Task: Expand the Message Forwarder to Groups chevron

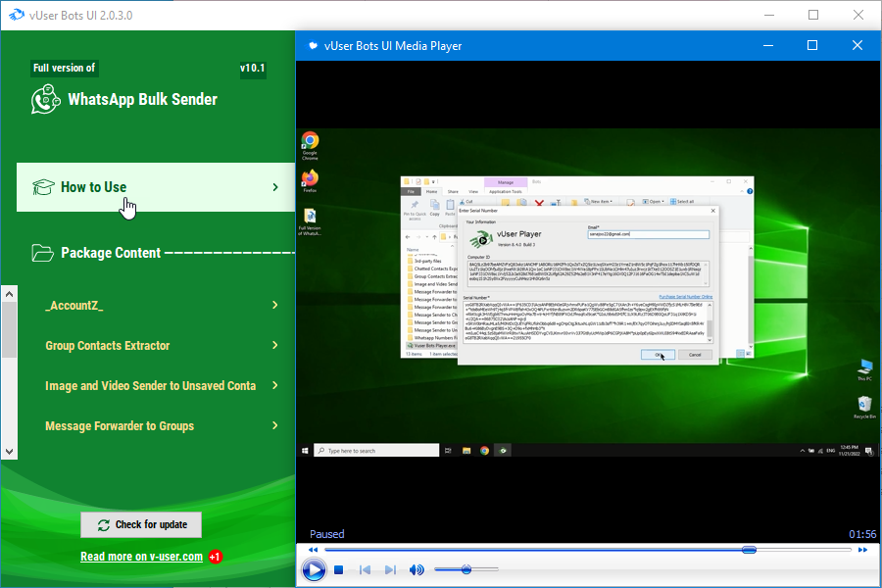Action: 275,425
